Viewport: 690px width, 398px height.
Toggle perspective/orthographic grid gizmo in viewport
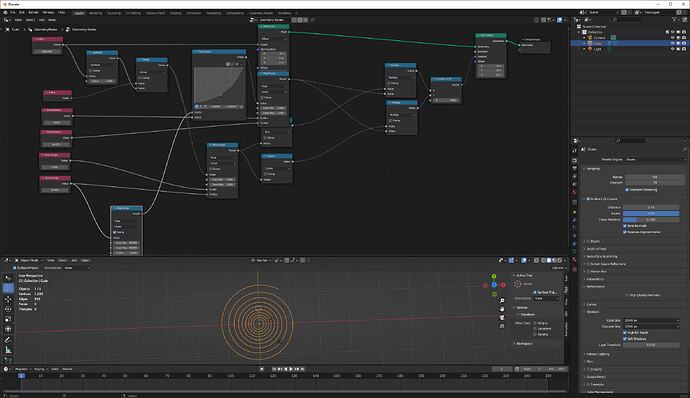point(502,326)
